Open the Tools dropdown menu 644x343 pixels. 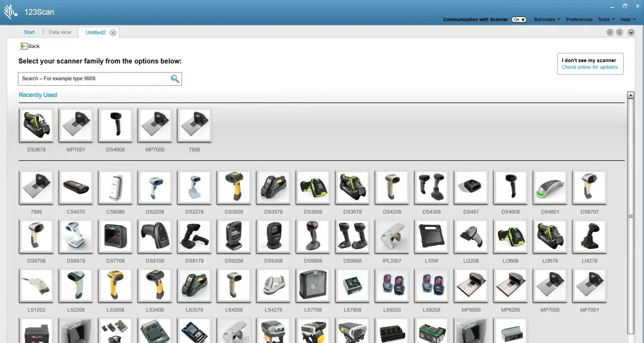click(606, 19)
